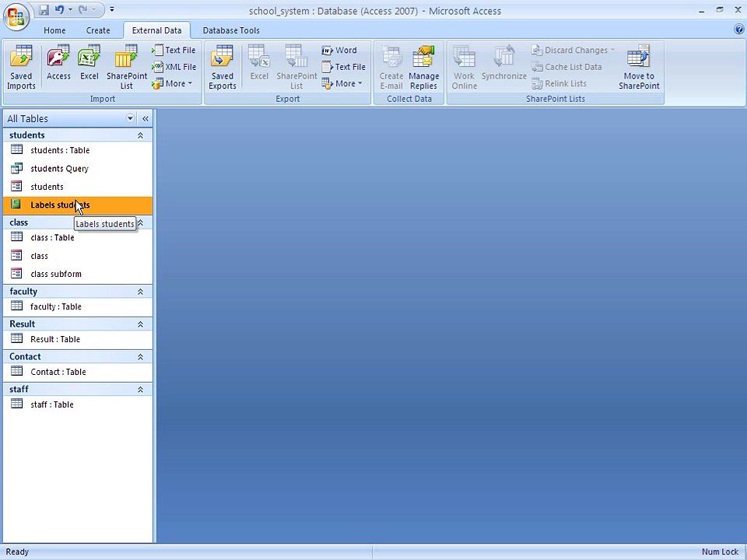This screenshot has height=560, width=747.
Task: Select students : Table
Action: 78,150
